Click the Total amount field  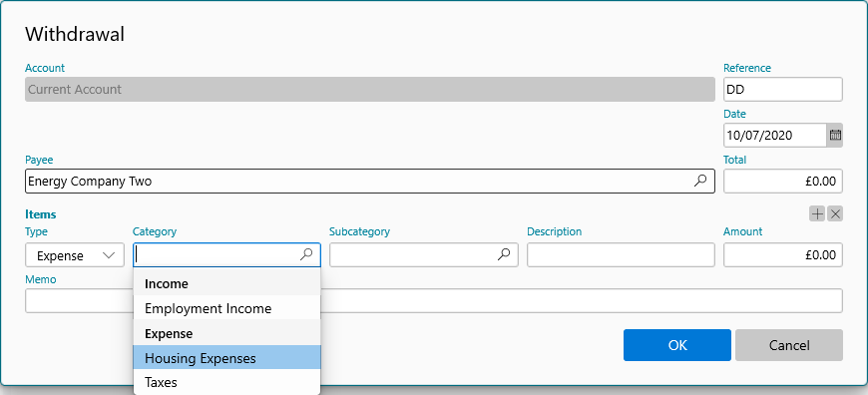pos(783,181)
